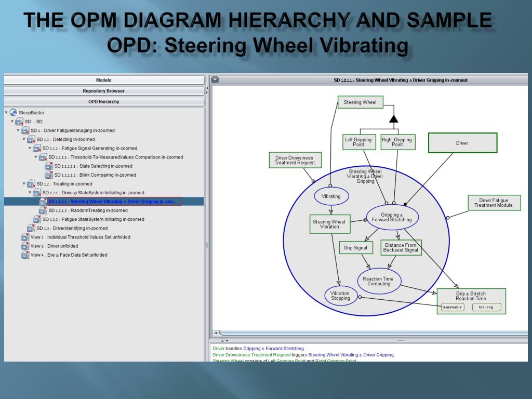Select the Left Gripping Point object

(x=358, y=142)
